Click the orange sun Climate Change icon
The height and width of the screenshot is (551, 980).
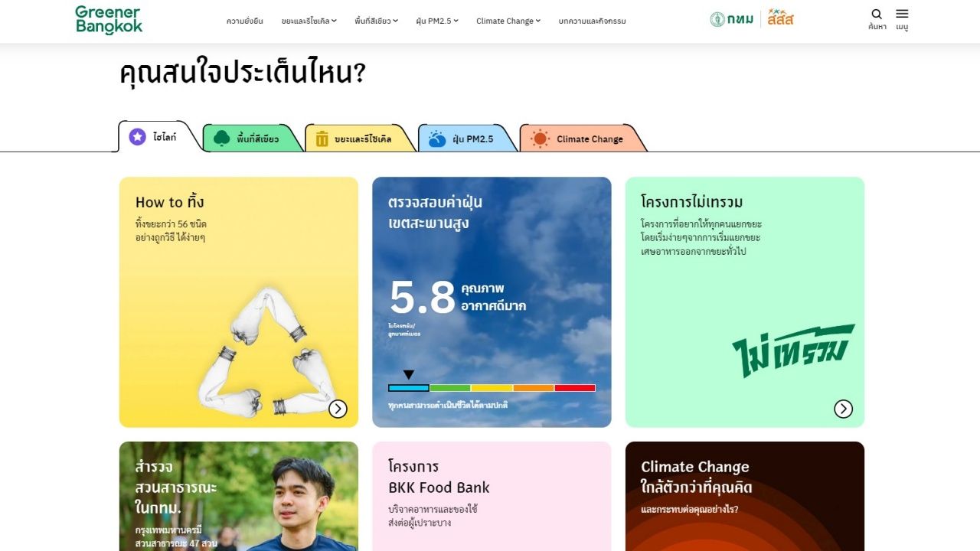(x=541, y=139)
